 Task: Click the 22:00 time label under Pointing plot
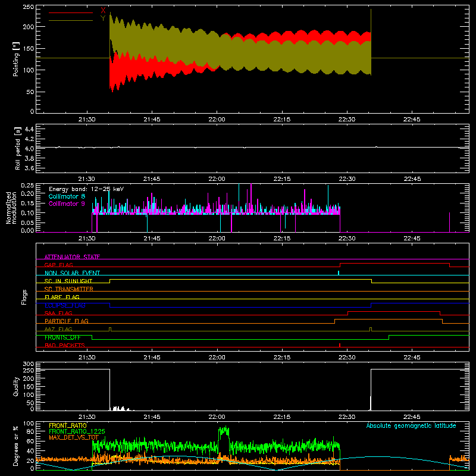217,120
